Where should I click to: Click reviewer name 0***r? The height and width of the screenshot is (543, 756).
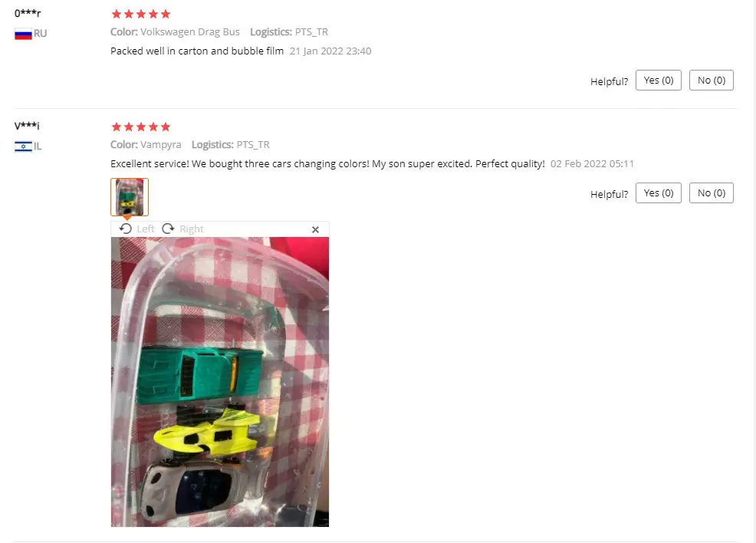tap(28, 13)
